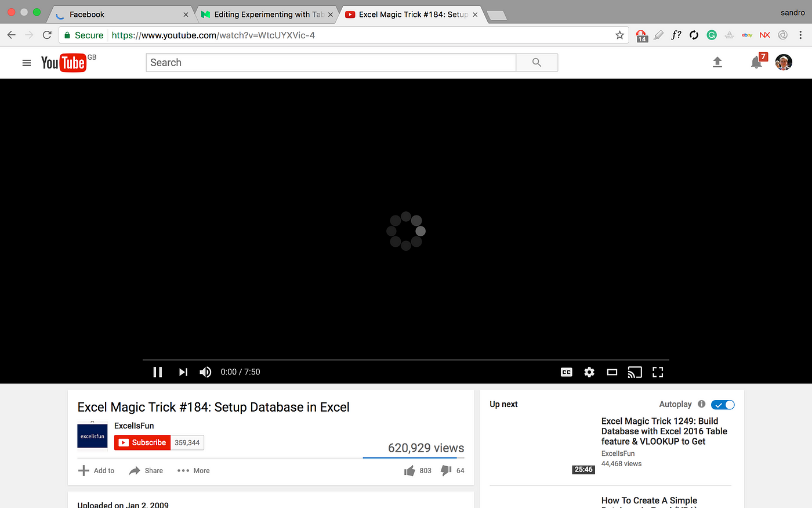The height and width of the screenshot is (508, 812).
Task: Open the ExcelIsFun channel name link
Action: (134, 426)
